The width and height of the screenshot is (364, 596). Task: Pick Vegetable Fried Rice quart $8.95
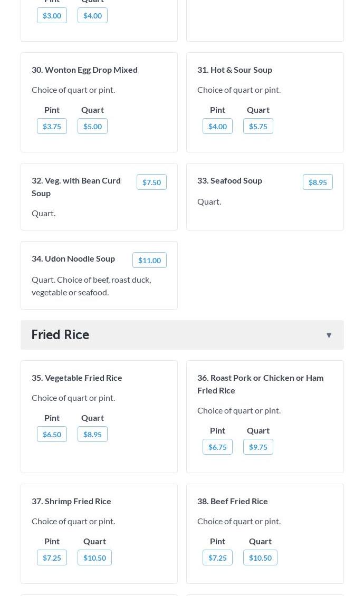(x=92, y=434)
